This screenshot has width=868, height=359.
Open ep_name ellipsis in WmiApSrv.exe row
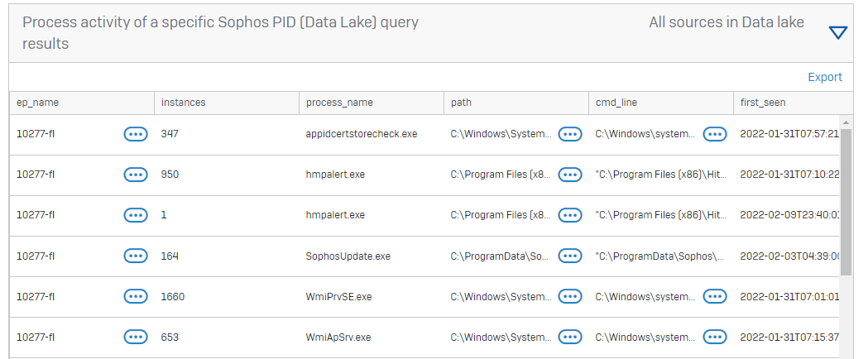136,337
